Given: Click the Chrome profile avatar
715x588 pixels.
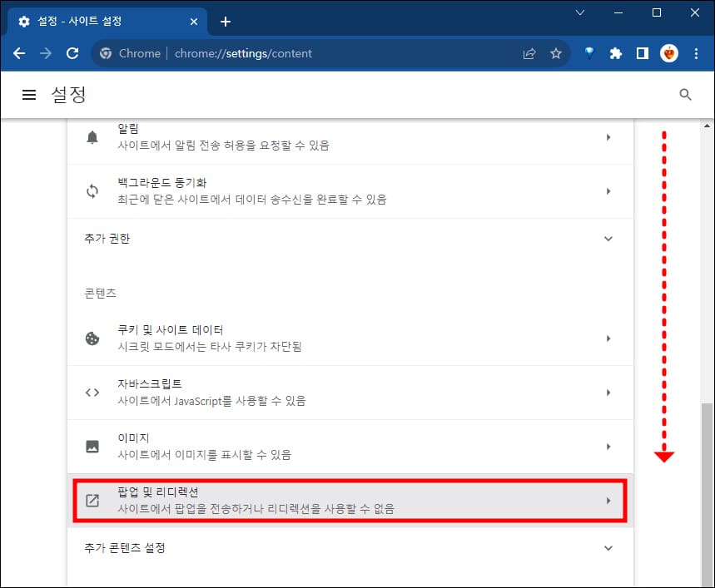Looking at the screenshot, I should point(669,52).
